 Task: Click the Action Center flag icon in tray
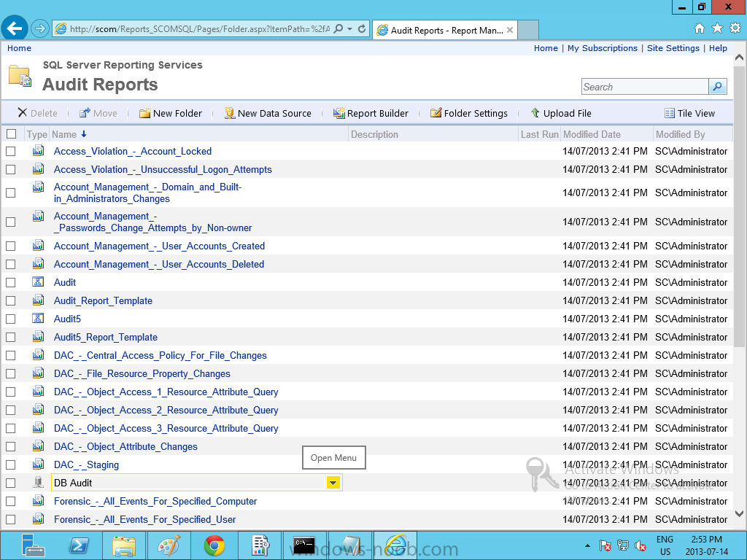coord(605,545)
